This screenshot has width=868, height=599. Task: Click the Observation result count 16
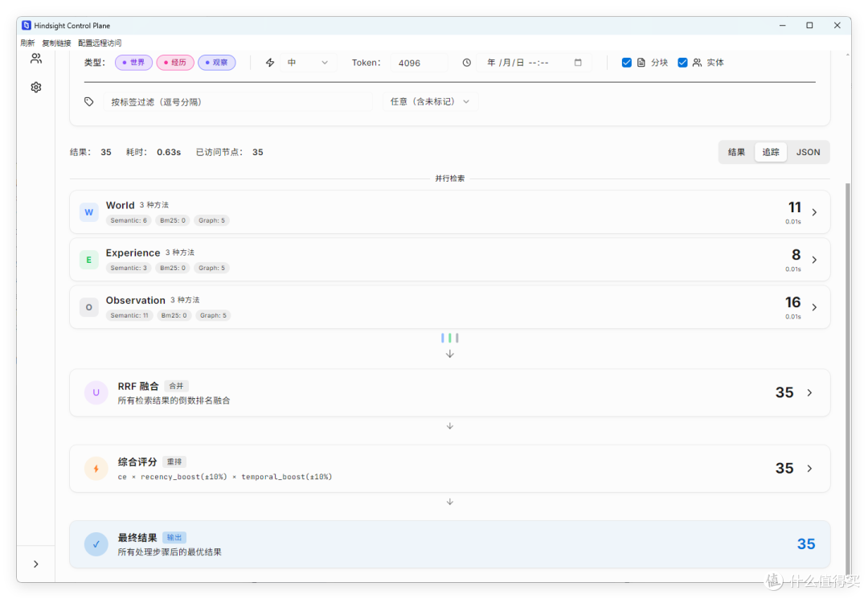pyautogui.click(x=793, y=302)
